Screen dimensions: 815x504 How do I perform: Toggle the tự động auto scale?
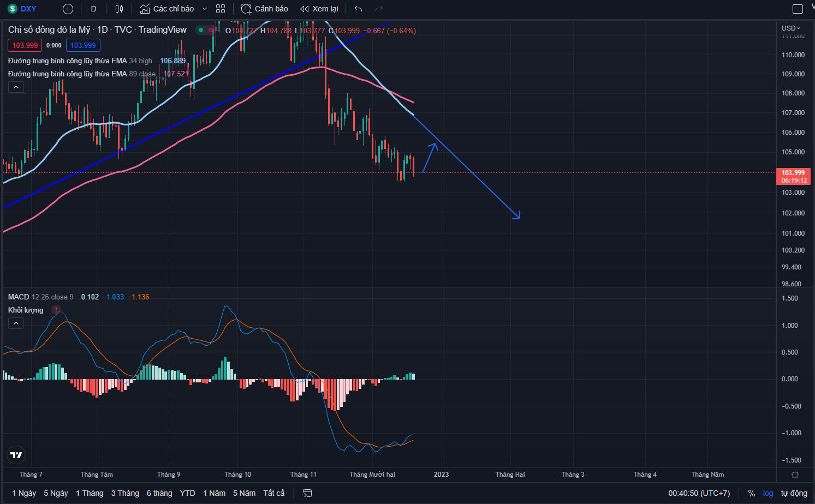[x=794, y=493]
